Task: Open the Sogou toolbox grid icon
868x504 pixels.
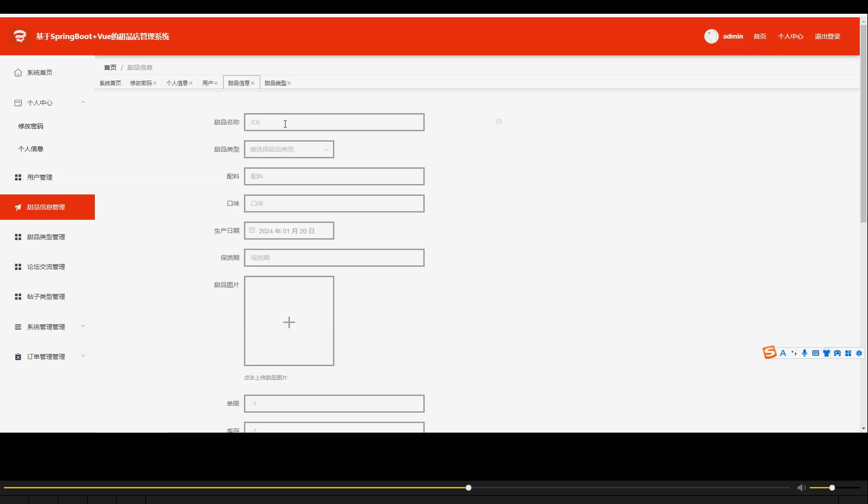Action: tap(849, 353)
